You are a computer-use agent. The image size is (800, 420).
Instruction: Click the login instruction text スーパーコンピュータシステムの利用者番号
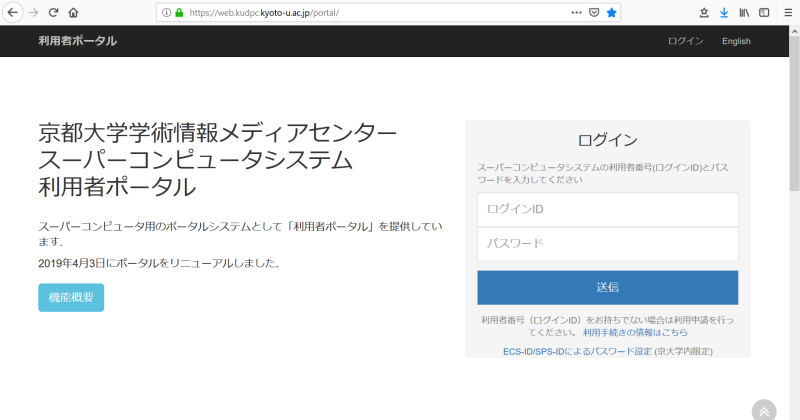point(603,174)
